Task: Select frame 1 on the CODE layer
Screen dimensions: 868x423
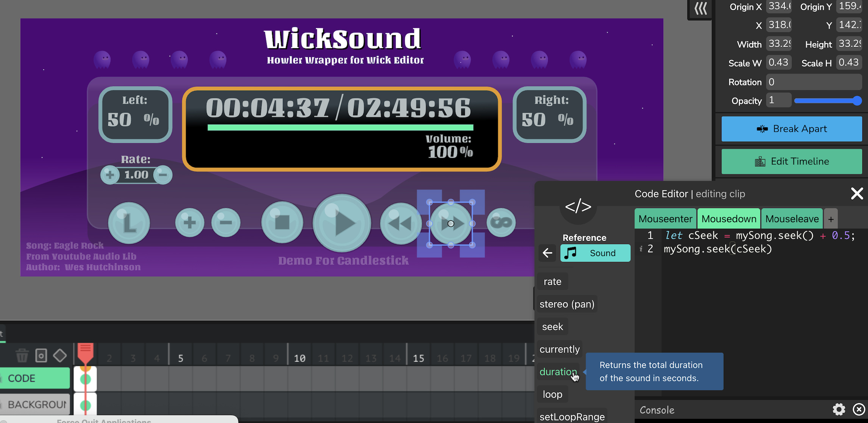Action: tap(85, 379)
